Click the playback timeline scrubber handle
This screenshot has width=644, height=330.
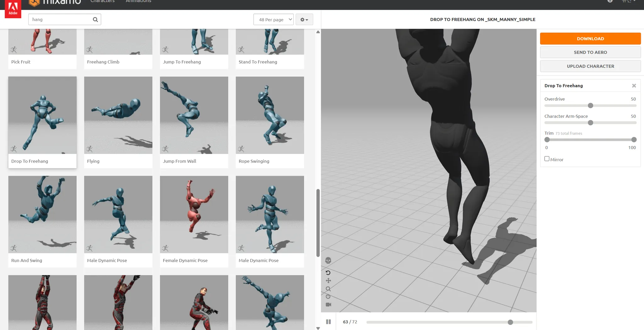coord(510,322)
